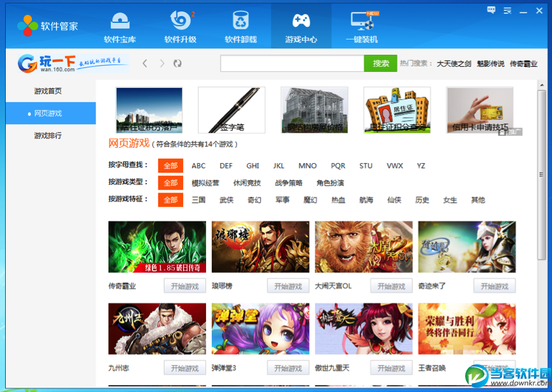552x392 pixels.
Task: Go back with the left arrow
Action: 145,63
